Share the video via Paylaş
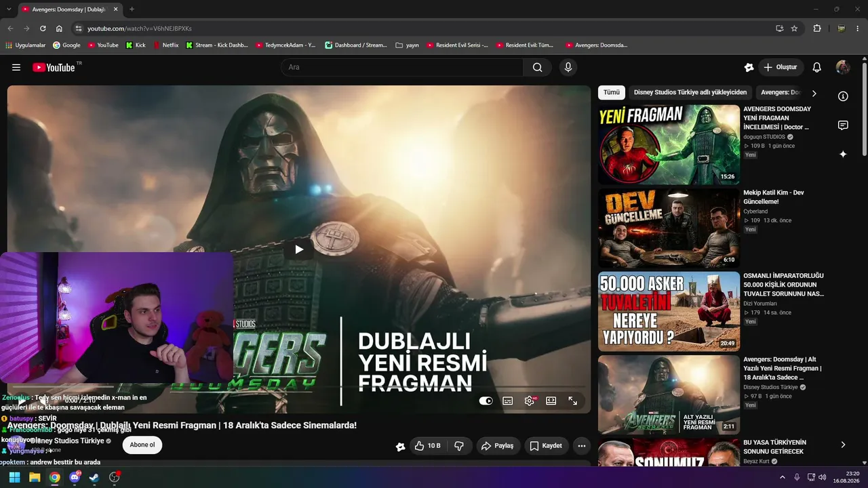This screenshot has height=488, width=868. click(x=498, y=445)
